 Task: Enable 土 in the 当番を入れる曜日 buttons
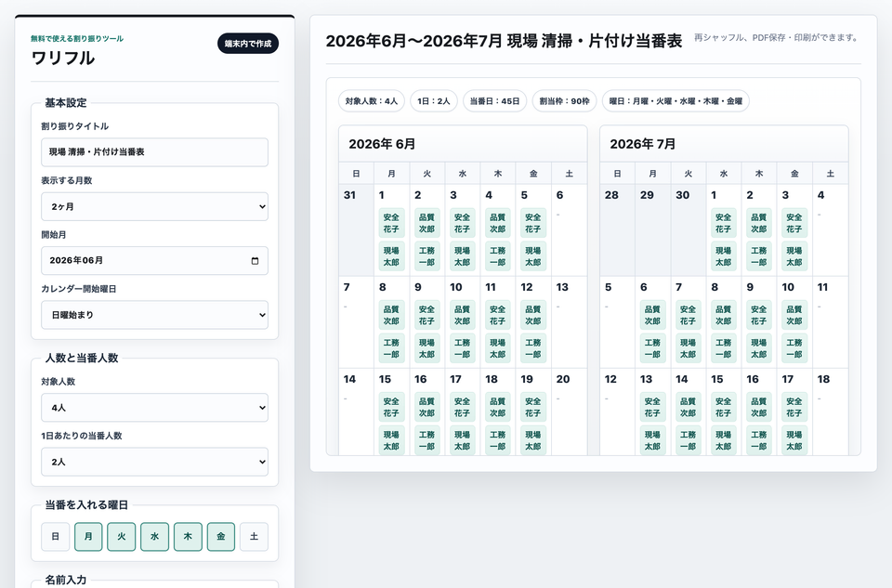tap(254, 536)
